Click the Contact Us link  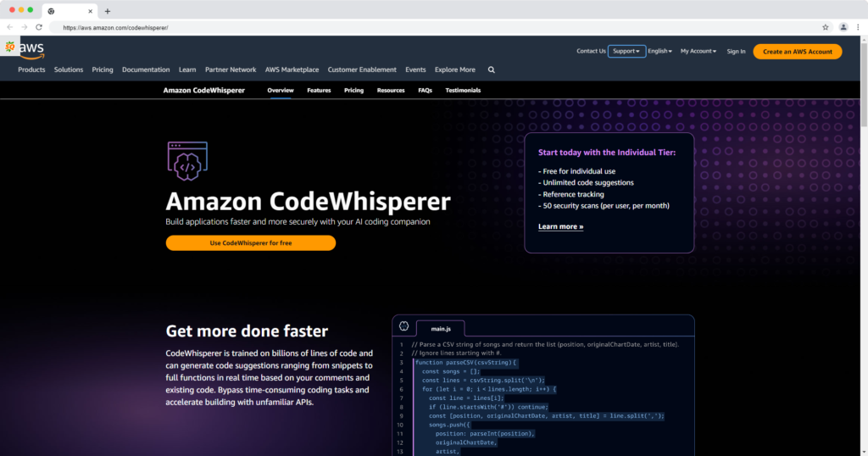[x=591, y=51]
